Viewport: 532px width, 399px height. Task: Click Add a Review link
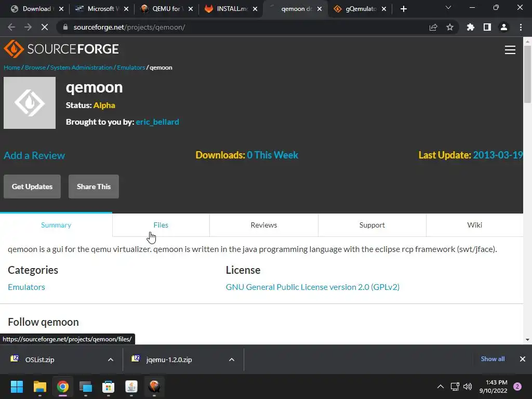[x=34, y=155]
